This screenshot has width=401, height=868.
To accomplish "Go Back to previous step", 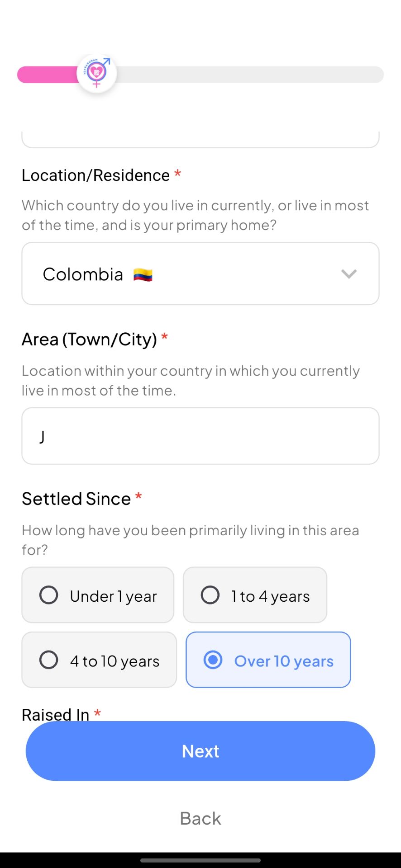I will click(200, 818).
